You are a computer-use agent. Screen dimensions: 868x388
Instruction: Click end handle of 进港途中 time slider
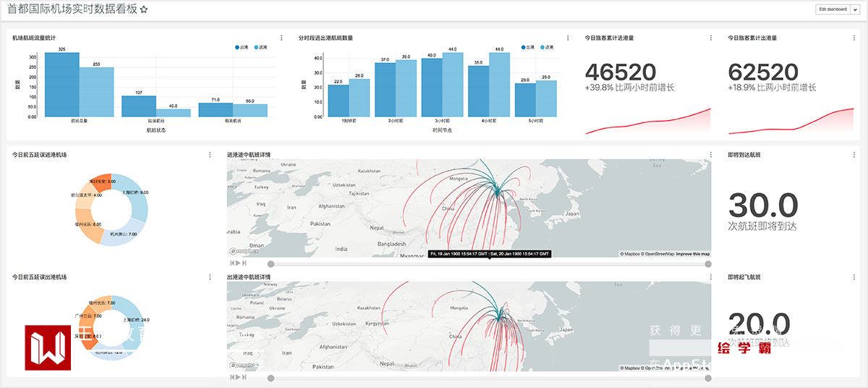pos(707,264)
